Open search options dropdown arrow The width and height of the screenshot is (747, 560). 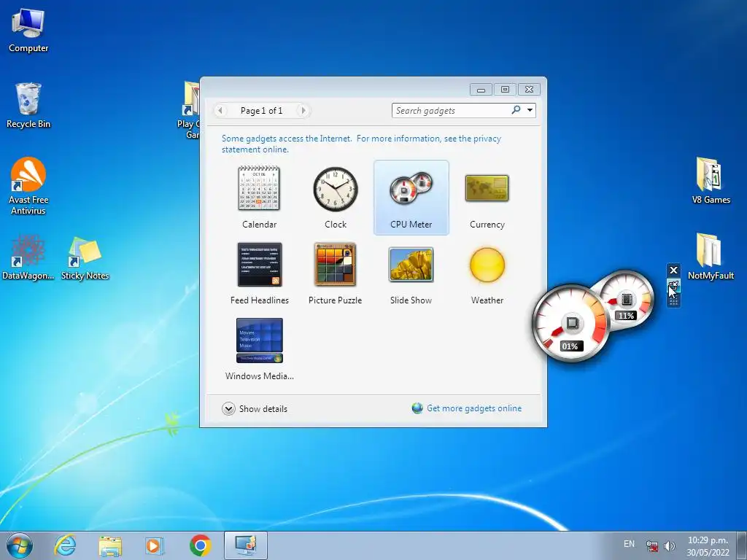530,110
